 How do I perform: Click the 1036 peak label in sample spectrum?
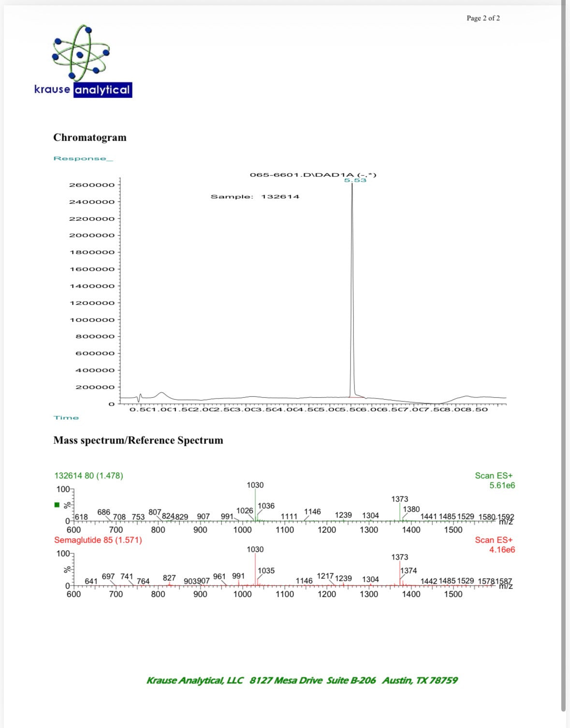tap(266, 506)
